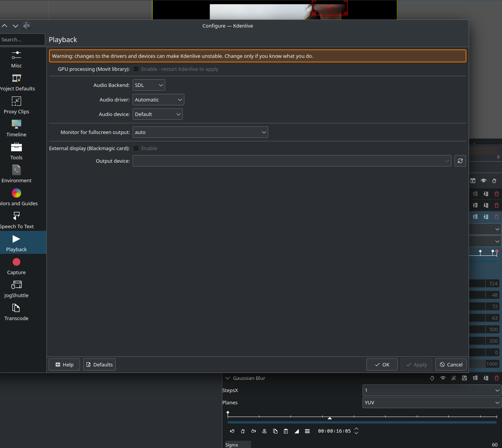Refresh the output device list

click(x=460, y=161)
